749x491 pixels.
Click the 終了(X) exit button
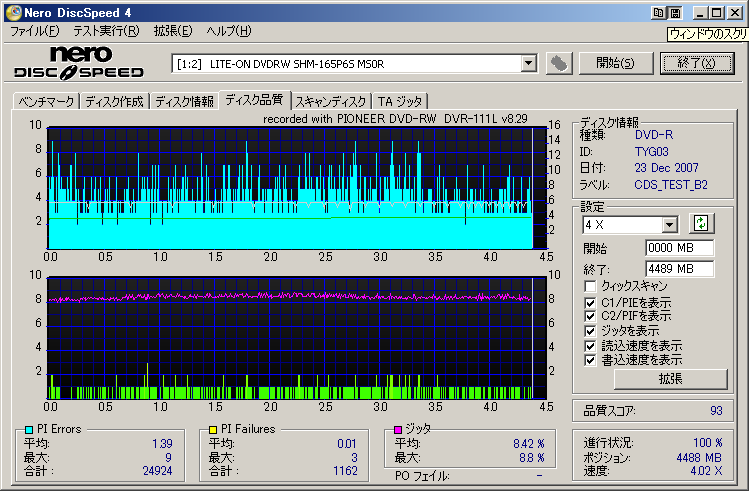pyautogui.click(x=696, y=63)
